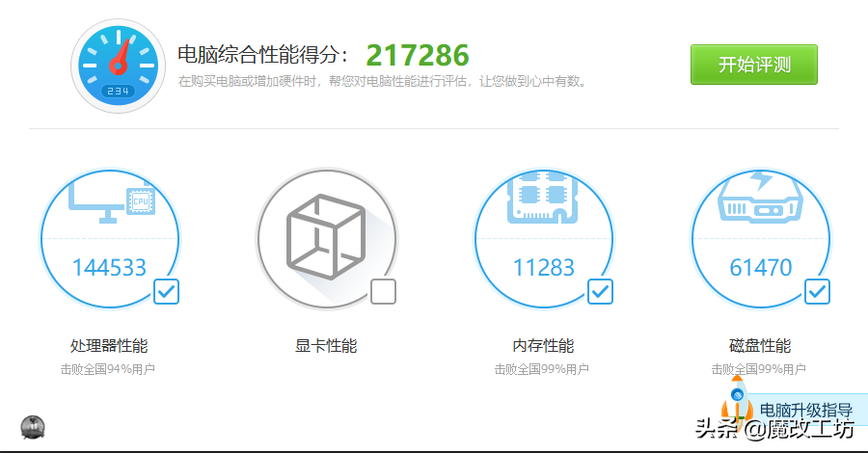Click the 3D cube graphics icon
The height and width of the screenshot is (453, 868).
(326, 237)
